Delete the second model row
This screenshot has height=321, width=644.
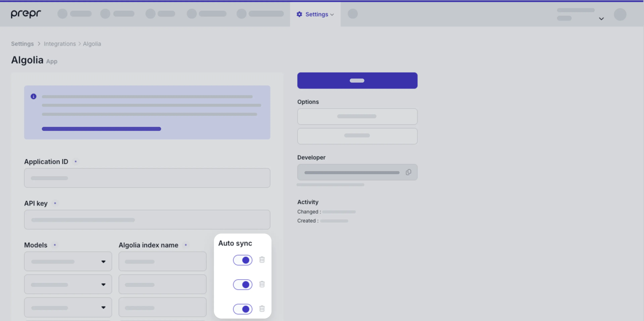[262, 284]
